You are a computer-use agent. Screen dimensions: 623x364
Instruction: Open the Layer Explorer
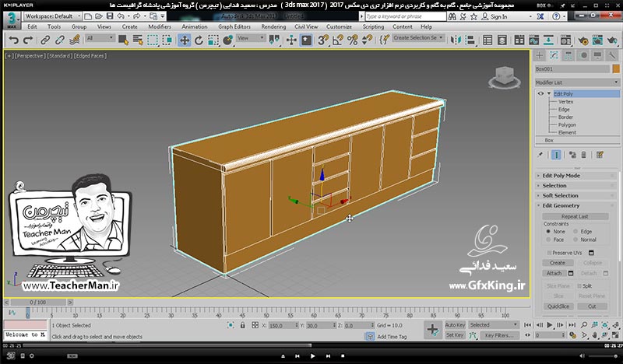pos(502,40)
